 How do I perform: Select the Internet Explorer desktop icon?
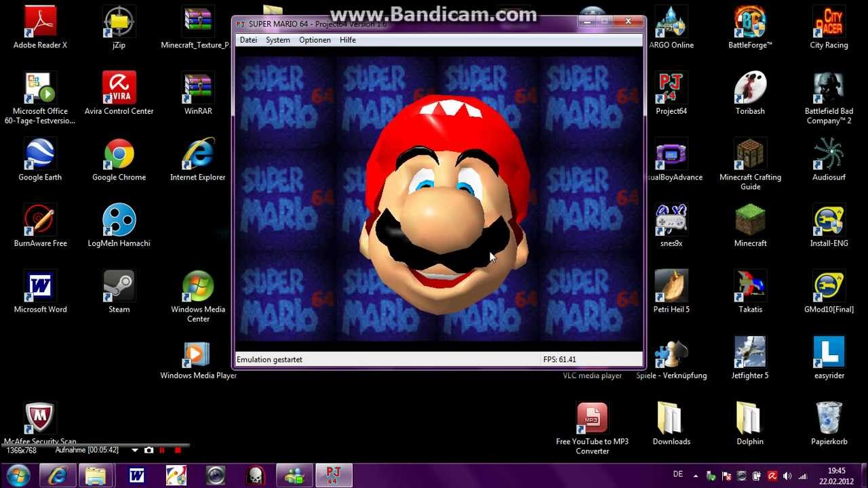(198, 161)
